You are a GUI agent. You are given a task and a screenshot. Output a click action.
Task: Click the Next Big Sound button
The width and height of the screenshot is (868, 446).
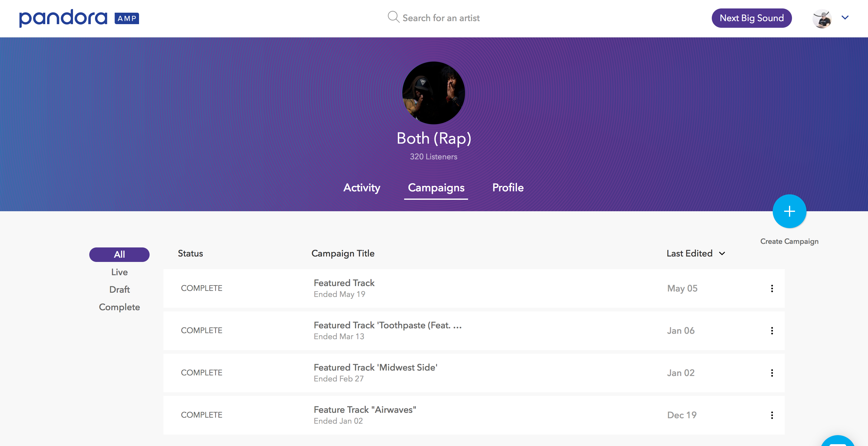pos(751,18)
